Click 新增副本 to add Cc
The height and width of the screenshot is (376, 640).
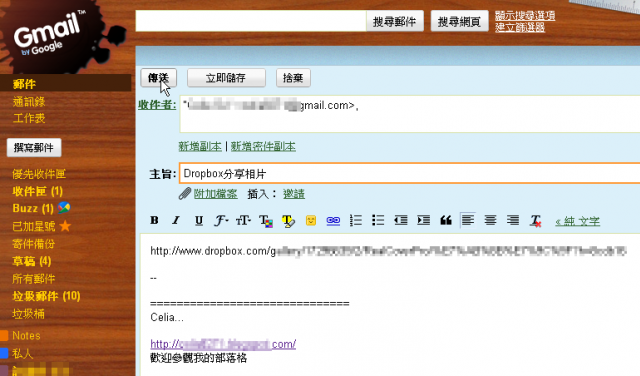tap(200, 146)
